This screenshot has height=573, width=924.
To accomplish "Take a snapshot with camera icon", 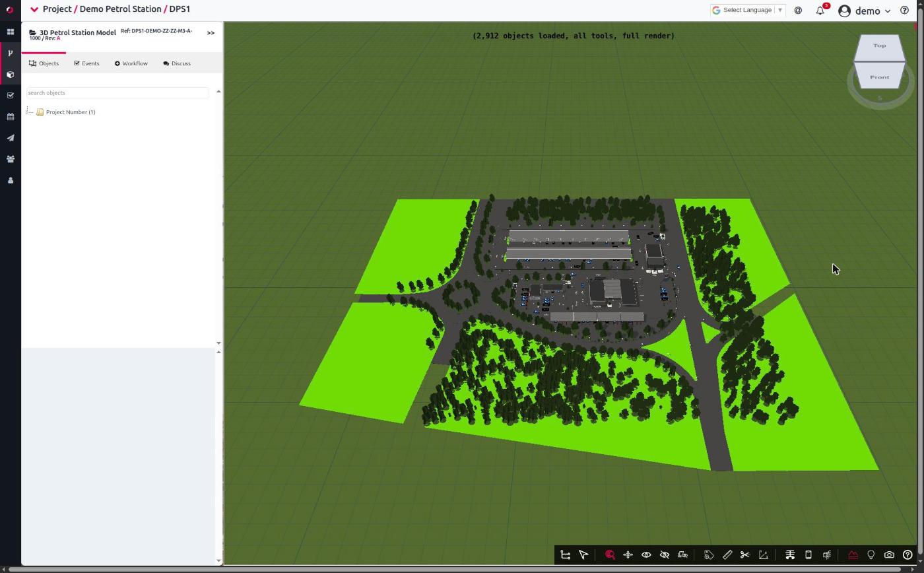I will point(889,555).
